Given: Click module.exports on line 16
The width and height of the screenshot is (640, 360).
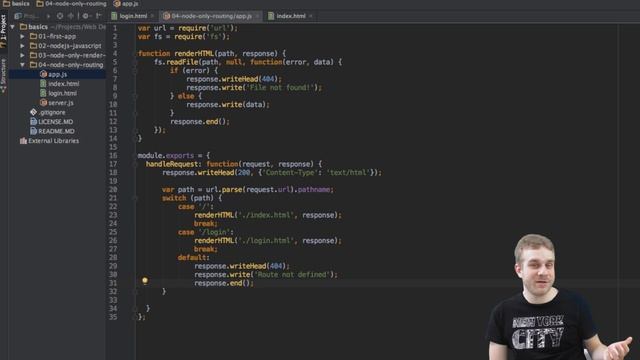Looking at the screenshot, I should click(x=166, y=156).
